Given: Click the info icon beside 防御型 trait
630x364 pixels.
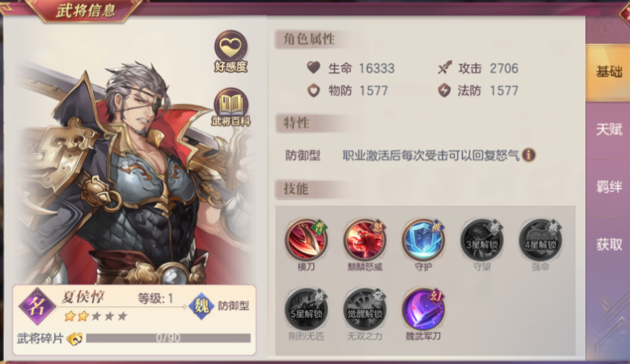Looking at the screenshot, I should 528,155.
